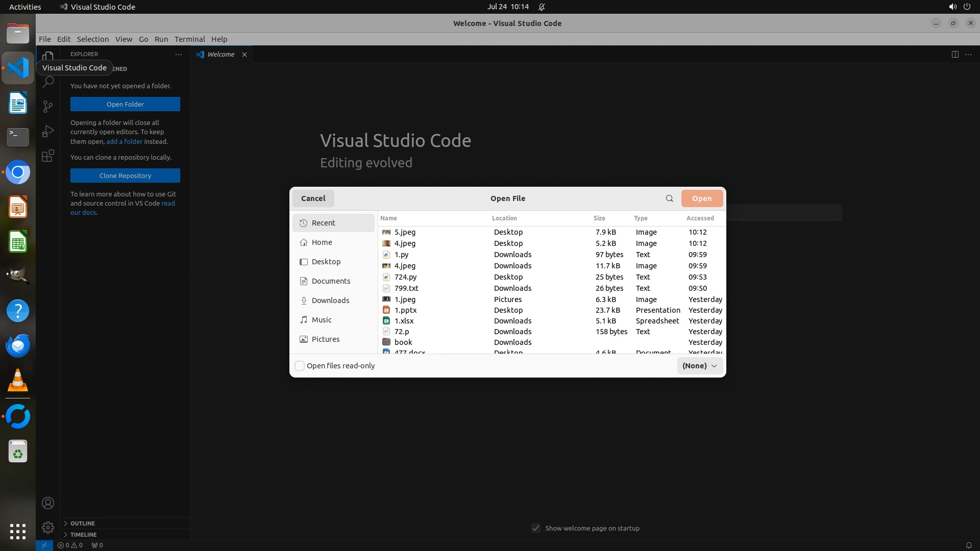
Task: Select file 1.pptx in the list
Action: pos(406,310)
